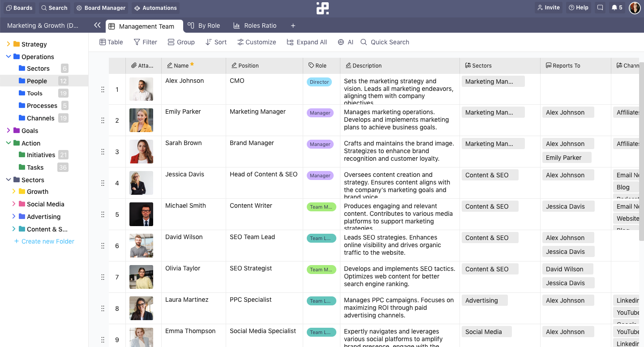The height and width of the screenshot is (347, 644).
Task: Open the Customize panel
Action: (256, 42)
